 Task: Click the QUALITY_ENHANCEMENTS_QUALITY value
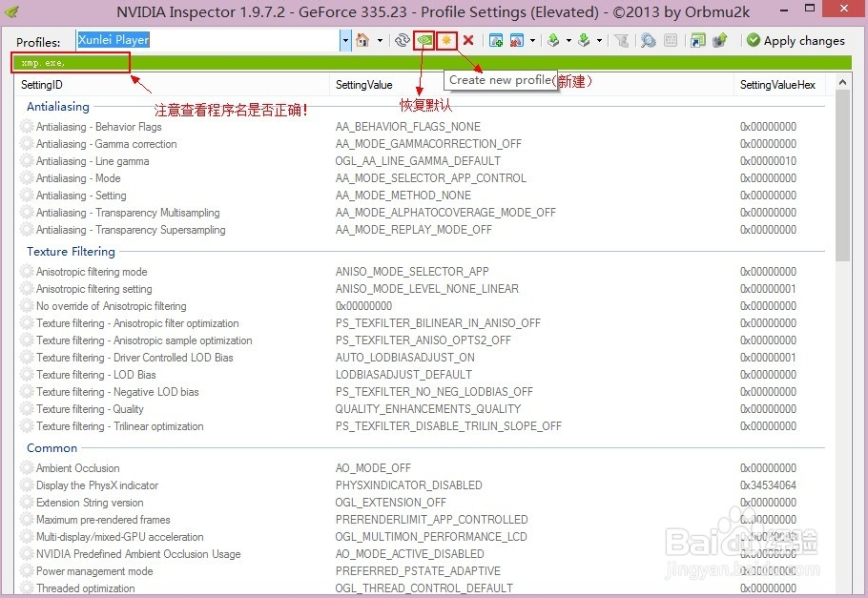tap(428, 408)
